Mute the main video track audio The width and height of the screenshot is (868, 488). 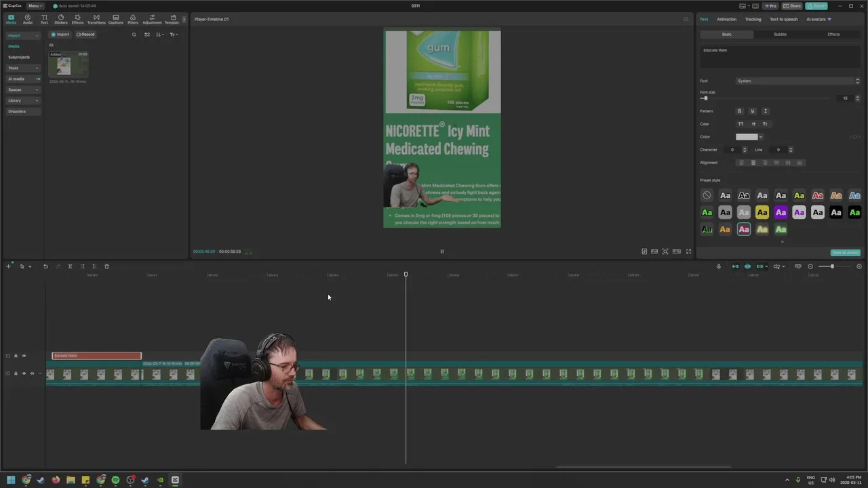(x=32, y=373)
